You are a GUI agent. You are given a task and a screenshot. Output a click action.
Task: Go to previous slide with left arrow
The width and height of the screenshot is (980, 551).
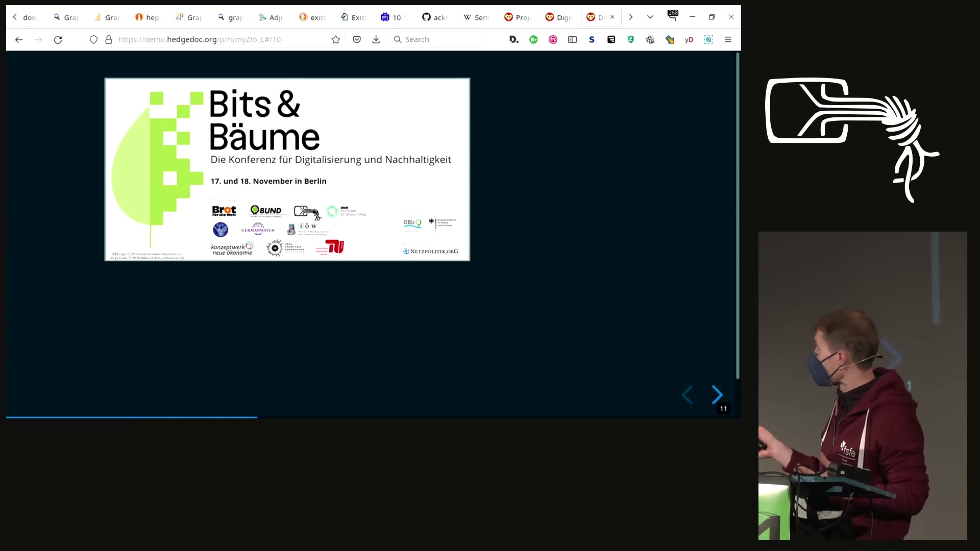pos(687,394)
